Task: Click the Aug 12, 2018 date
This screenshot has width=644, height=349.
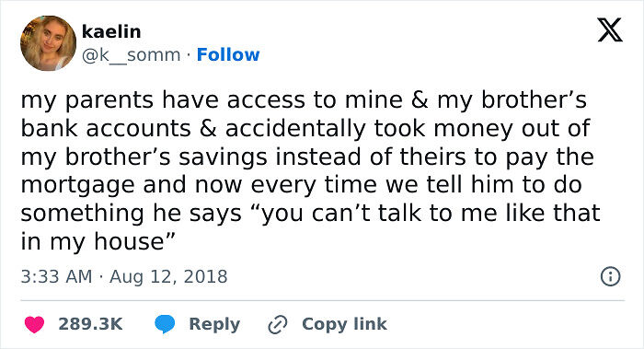Action: [x=168, y=276]
